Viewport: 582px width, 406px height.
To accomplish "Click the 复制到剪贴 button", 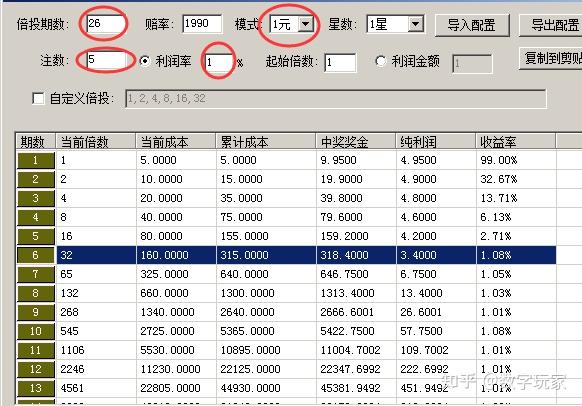I will tap(551, 58).
